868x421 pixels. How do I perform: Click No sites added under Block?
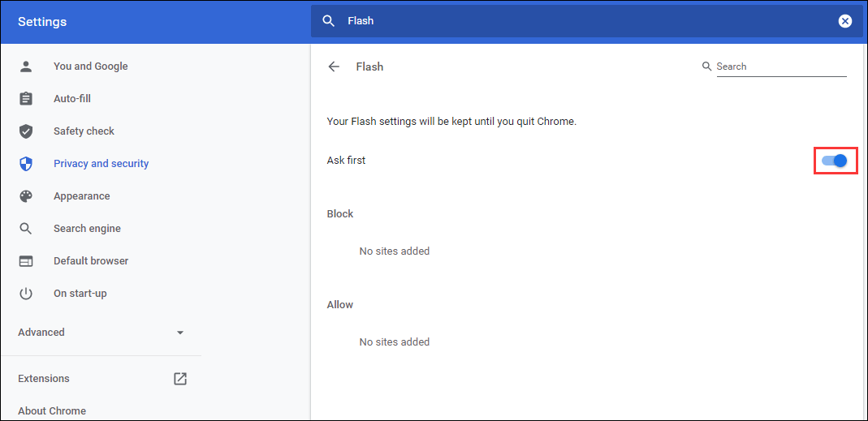coord(394,251)
